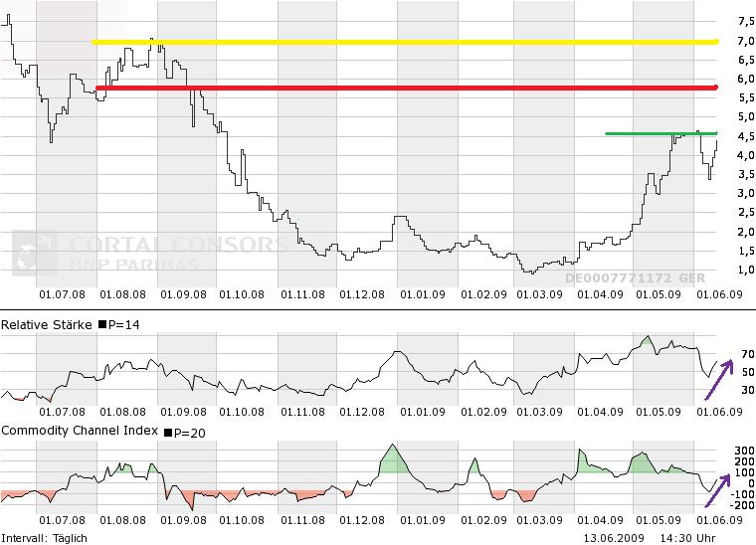Click 01.12.08 on the CCI date axis
The image size is (756, 545).
[362, 520]
